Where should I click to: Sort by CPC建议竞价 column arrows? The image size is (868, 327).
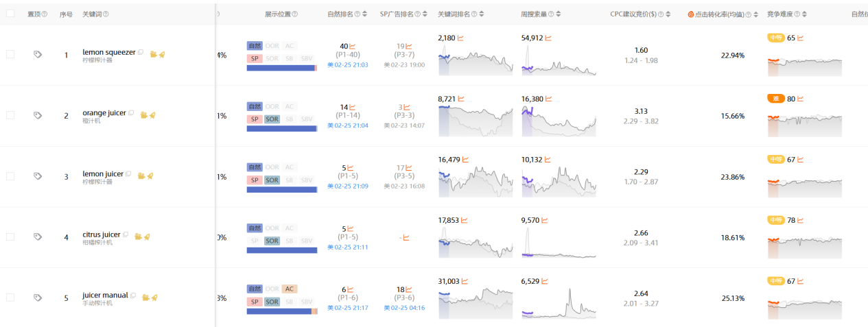[669, 14]
